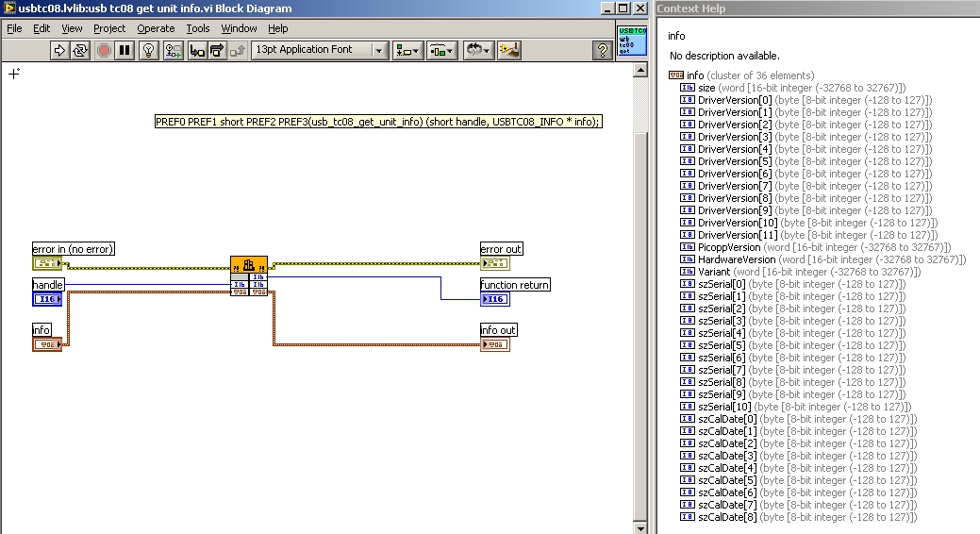Open the 13pt Application Font dropdown
The height and width of the screenshot is (534, 980).
pos(321,50)
